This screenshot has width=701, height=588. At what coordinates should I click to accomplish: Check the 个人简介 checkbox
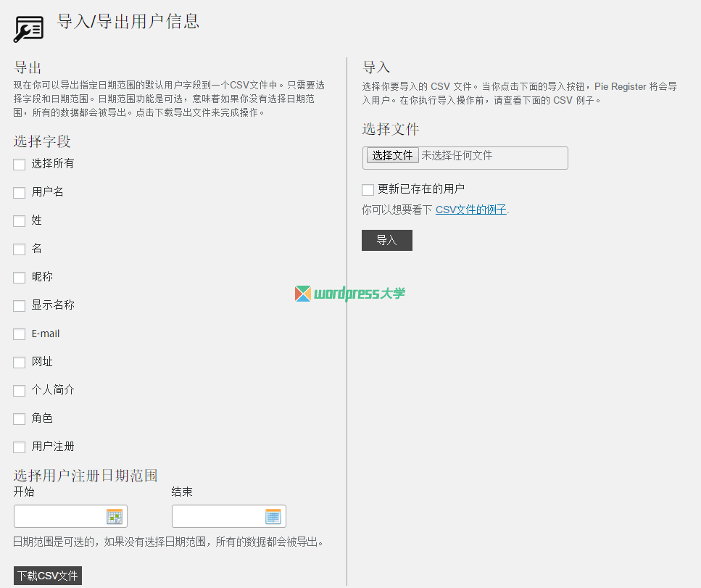[20, 390]
